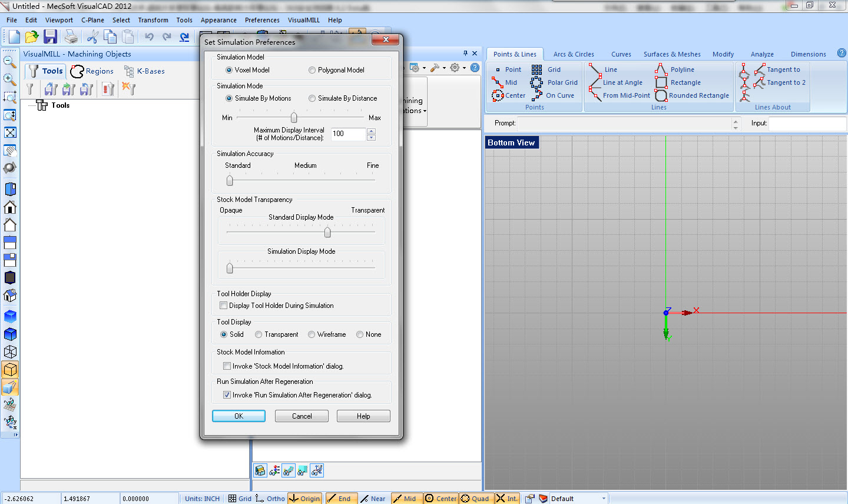Toggle the Ortho status bar button
This screenshot has height=504, width=848.
[x=270, y=498]
